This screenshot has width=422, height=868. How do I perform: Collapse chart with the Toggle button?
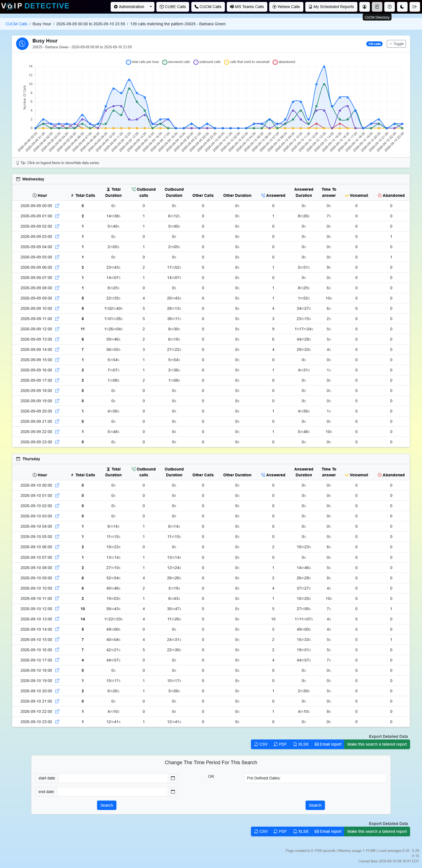pyautogui.click(x=396, y=44)
